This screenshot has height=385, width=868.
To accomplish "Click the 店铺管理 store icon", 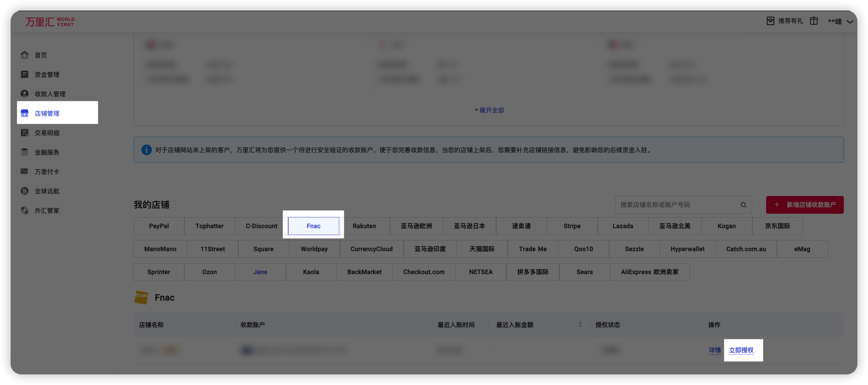I will point(25,113).
